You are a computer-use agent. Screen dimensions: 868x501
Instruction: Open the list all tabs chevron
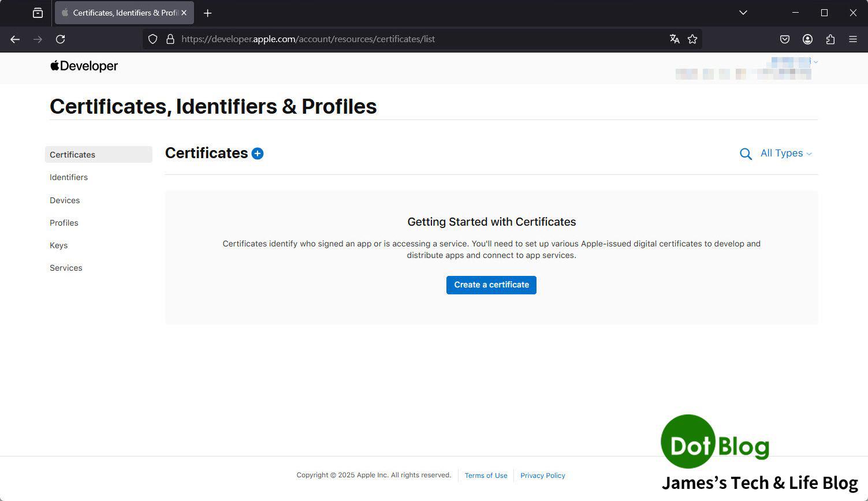[743, 13]
